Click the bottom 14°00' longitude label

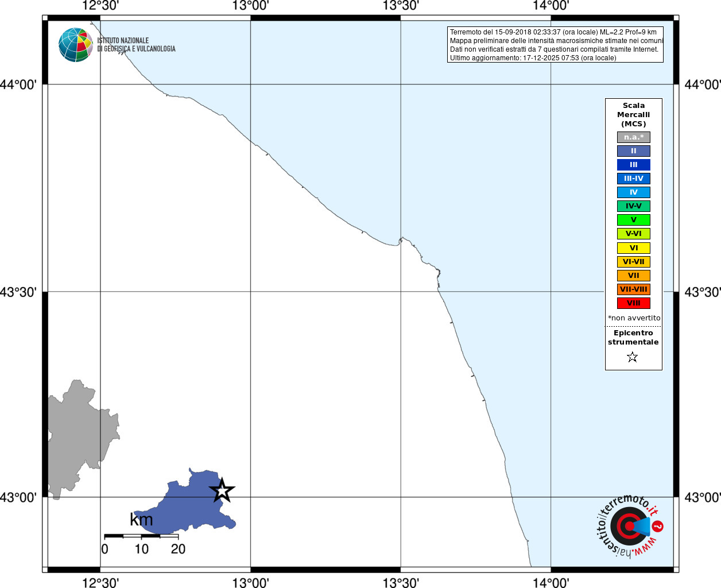tap(551, 582)
